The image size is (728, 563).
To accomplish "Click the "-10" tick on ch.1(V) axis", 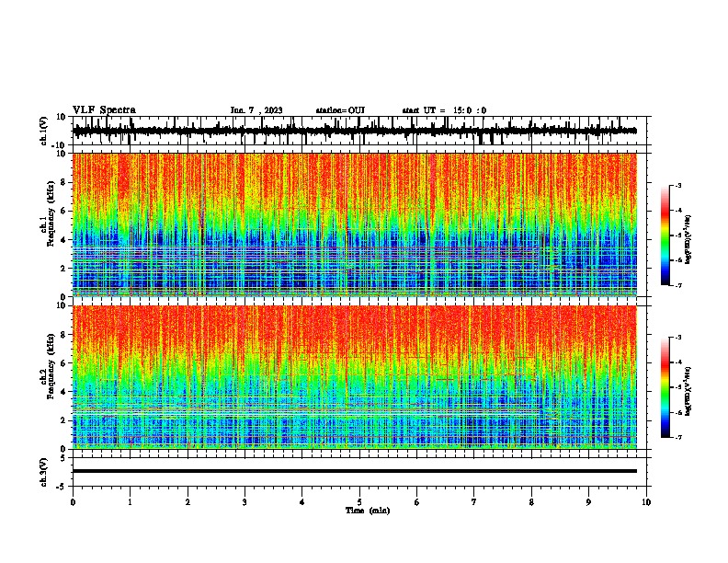I will (x=60, y=145).
